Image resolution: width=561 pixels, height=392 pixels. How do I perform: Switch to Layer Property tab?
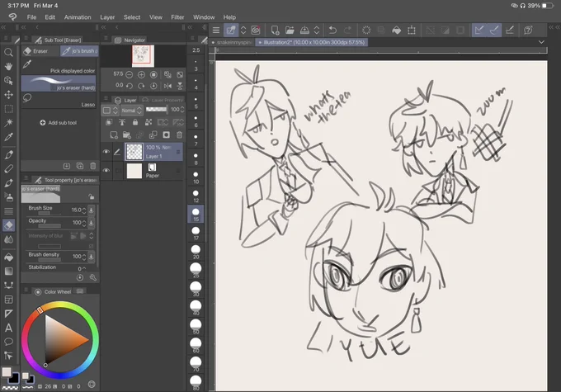point(163,100)
